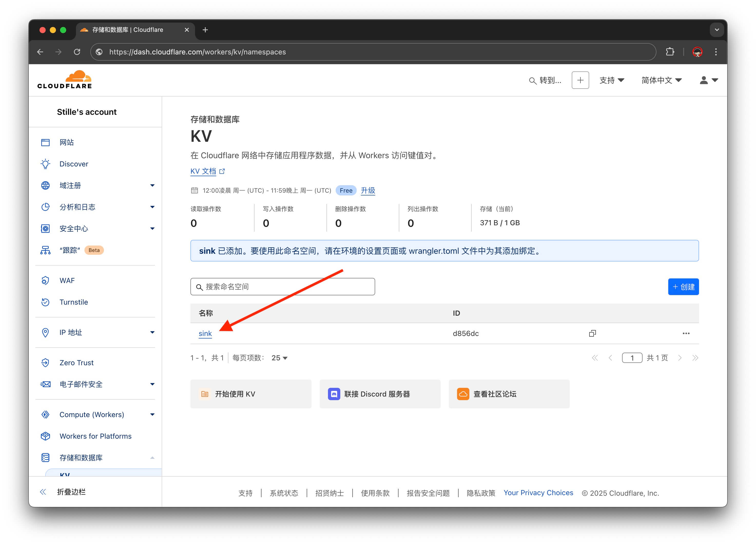The height and width of the screenshot is (545, 756).
Task: Click the Zero Trust icon
Action: point(45,363)
